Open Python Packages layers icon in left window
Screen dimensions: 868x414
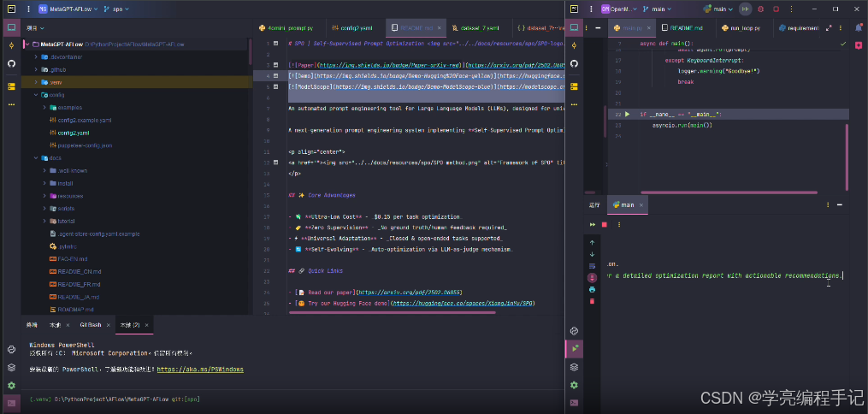point(11,367)
